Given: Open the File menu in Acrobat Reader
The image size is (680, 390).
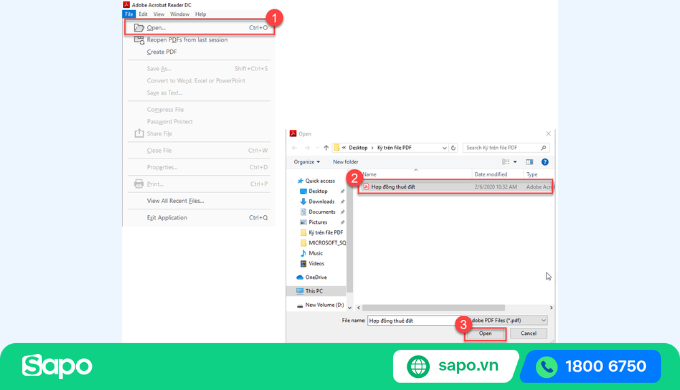Looking at the screenshot, I should click(129, 14).
